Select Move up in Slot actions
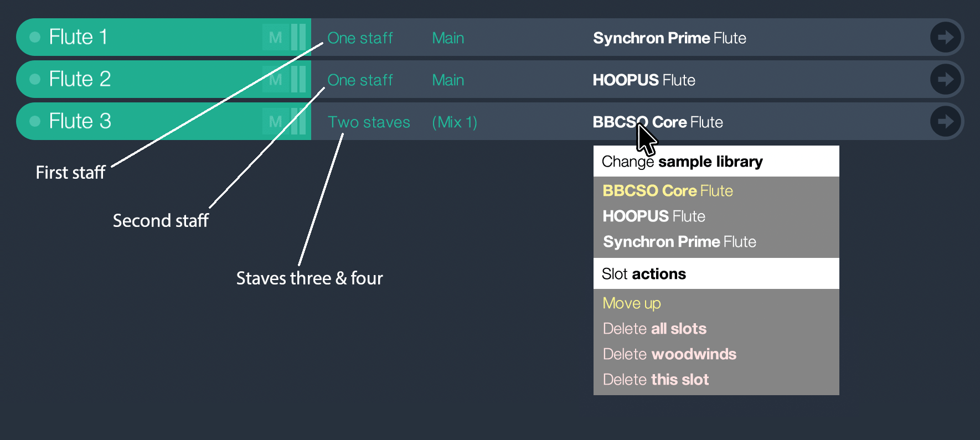Viewport: 980px width, 440px height. tap(632, 303)
